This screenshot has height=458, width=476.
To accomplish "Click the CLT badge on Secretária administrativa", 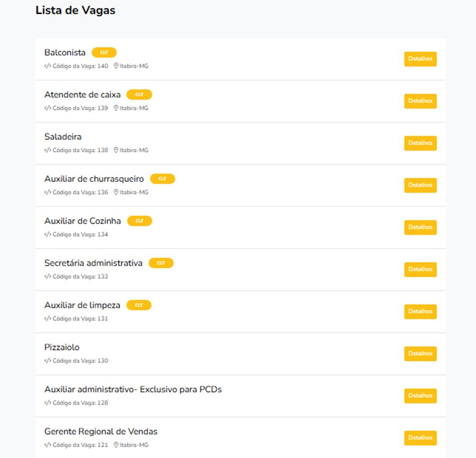I will pyautogui.click(x=161, y=263).
